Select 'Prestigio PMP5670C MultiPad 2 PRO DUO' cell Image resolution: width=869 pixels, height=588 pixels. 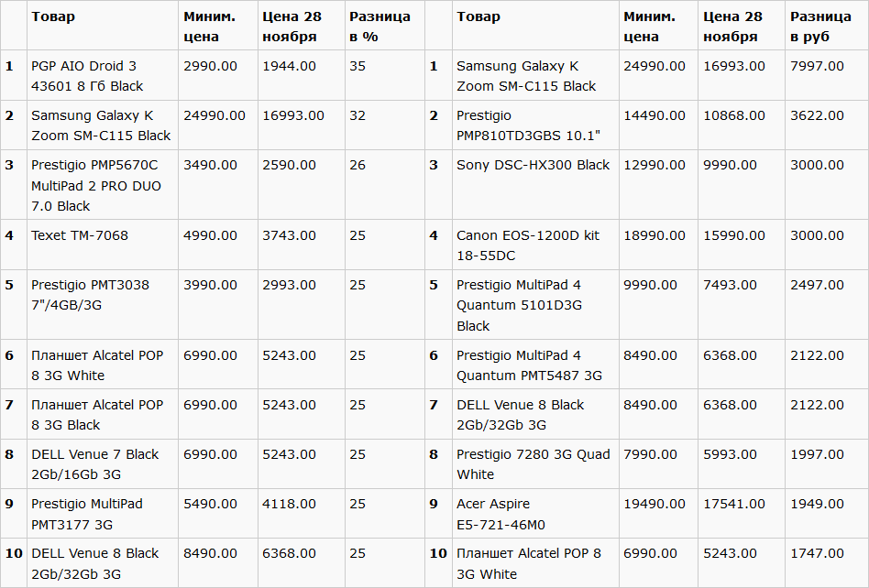[95, 185]
